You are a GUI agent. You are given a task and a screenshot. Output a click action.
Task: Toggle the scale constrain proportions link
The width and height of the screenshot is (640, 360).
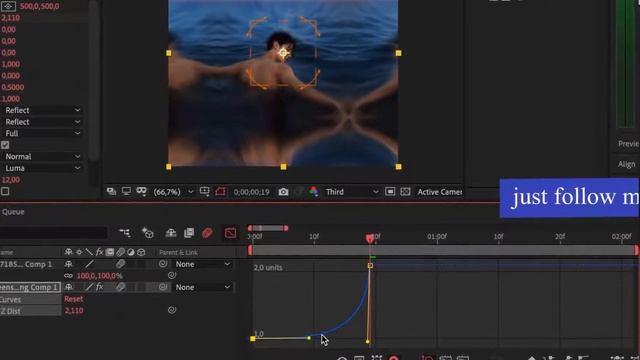pos(68,276)
